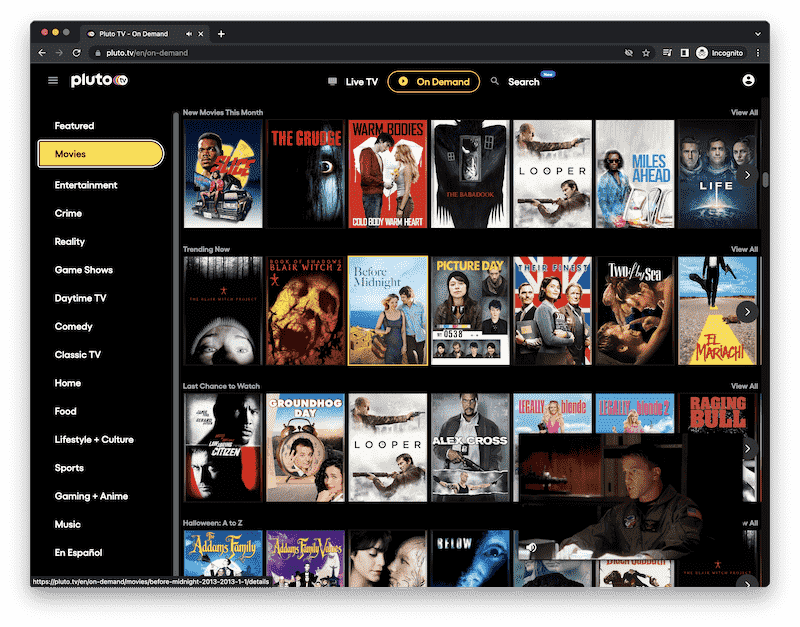Open Alex Cross movie poster
Viewport: 800px width, 627px height.
(470, 447)
